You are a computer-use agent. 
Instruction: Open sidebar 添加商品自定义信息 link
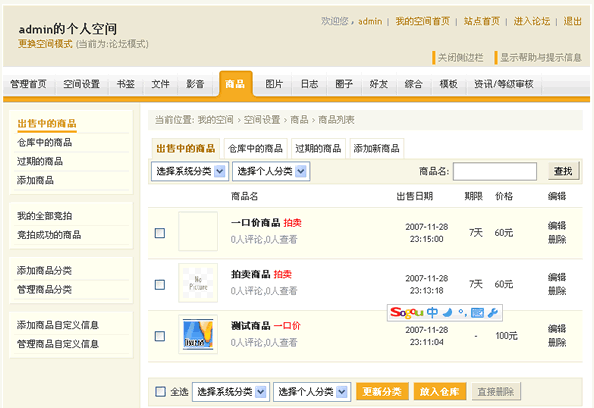[58, 325]
